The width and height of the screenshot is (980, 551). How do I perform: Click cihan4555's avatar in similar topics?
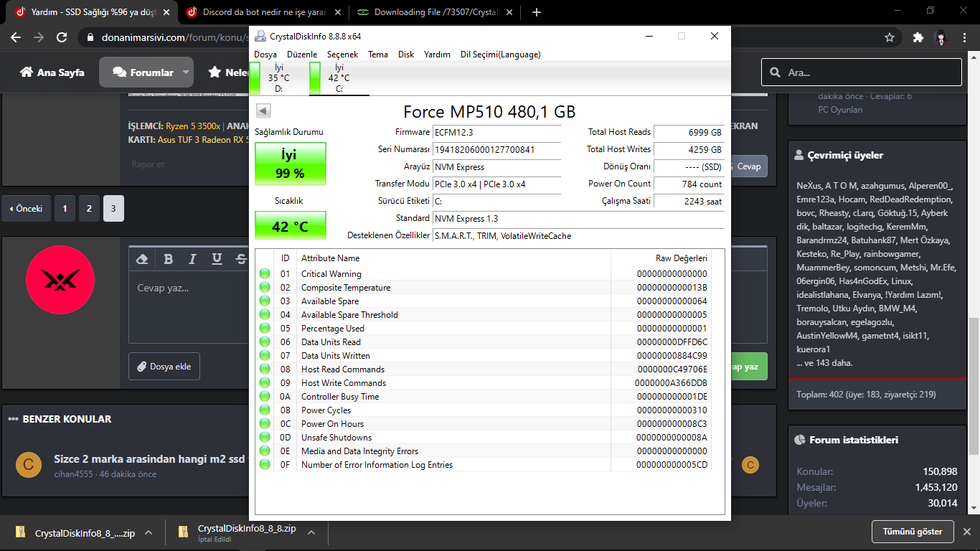28,465
